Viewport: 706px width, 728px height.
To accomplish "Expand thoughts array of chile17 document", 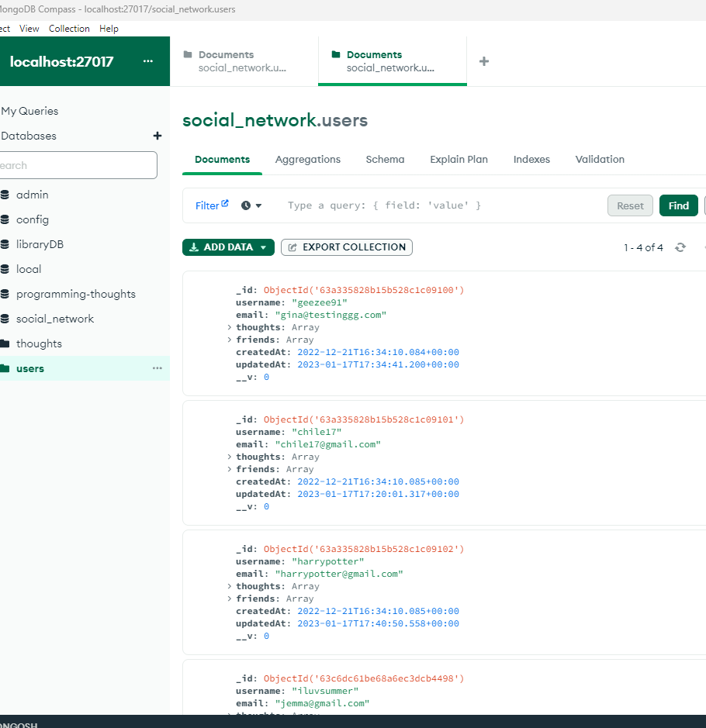I will tap(230, 457).
